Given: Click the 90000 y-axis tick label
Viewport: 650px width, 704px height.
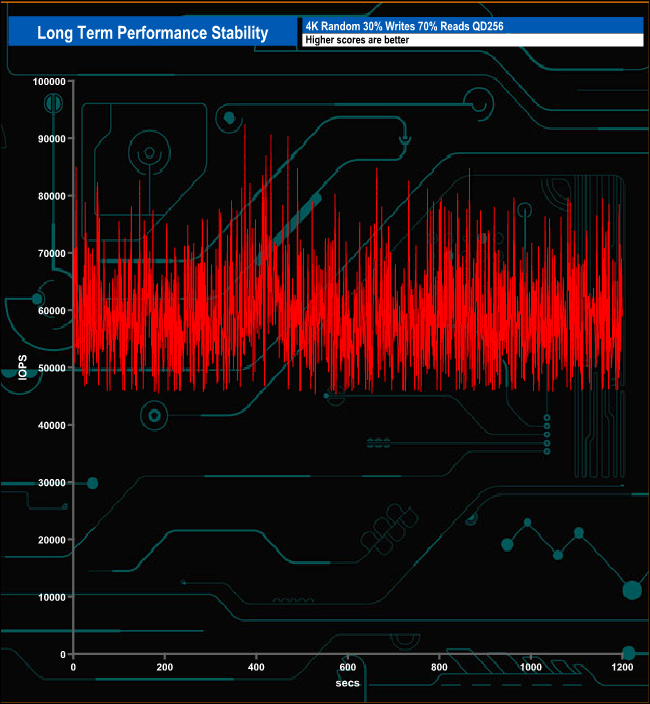Looking at the screenshot, I should (x=49, y=139).
